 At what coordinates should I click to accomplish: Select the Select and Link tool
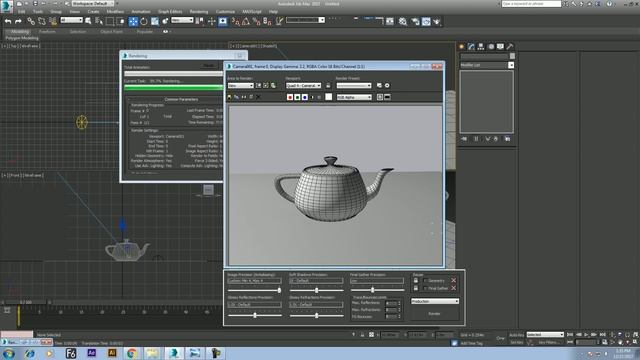[x=31, y=21]
